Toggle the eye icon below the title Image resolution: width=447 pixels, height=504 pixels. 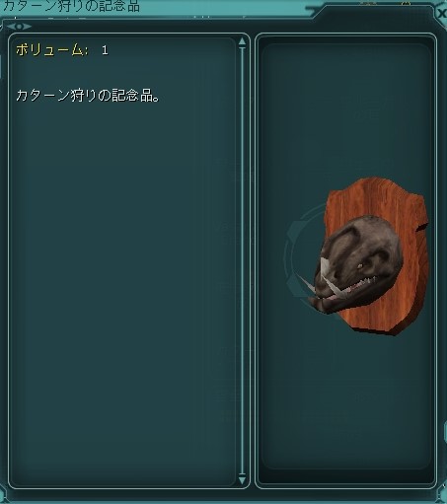click(19, 27)
